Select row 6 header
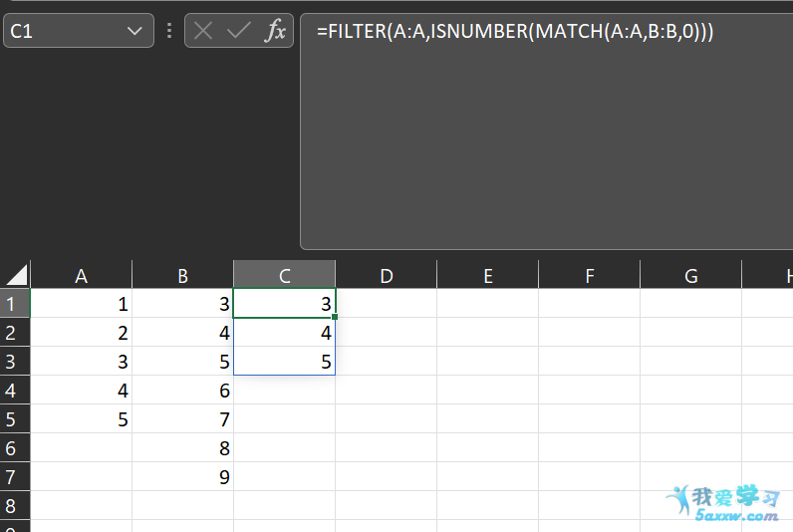Viewport: 793px width, 532px height. (15, 447)
